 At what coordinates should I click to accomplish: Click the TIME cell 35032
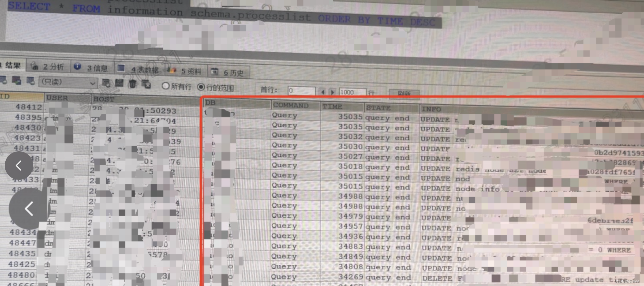pyautogui.click(x=350, y=136)
